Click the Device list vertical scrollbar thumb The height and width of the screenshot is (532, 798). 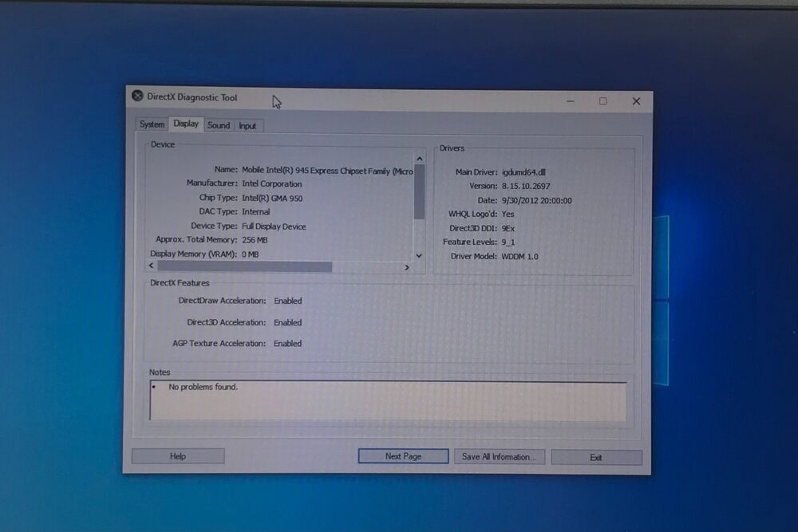tap(420, 191)
